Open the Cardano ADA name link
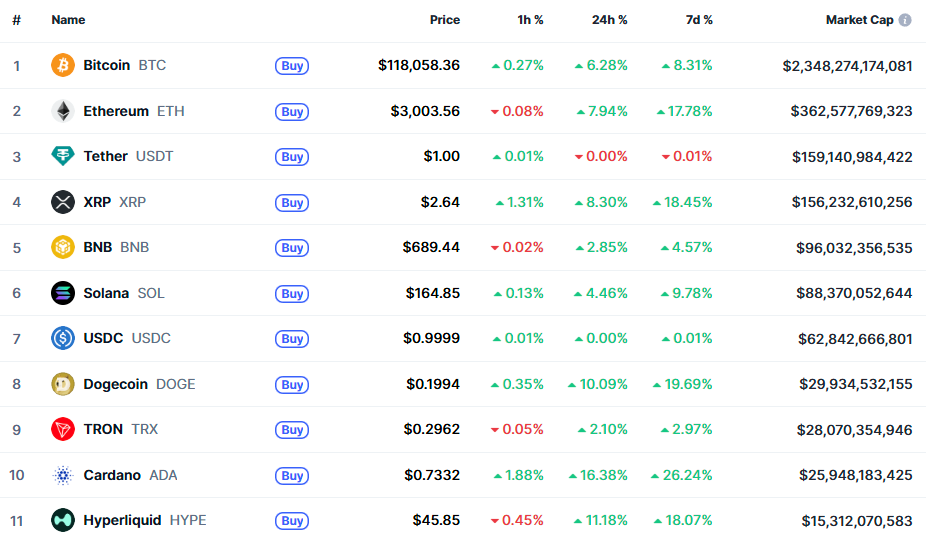The width and height of the screenshot is (926, 541). tap(131, 475)
